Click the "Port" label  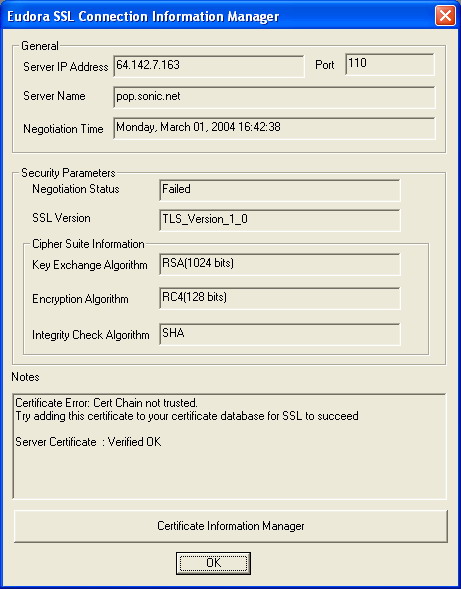(x=325, y=65)
